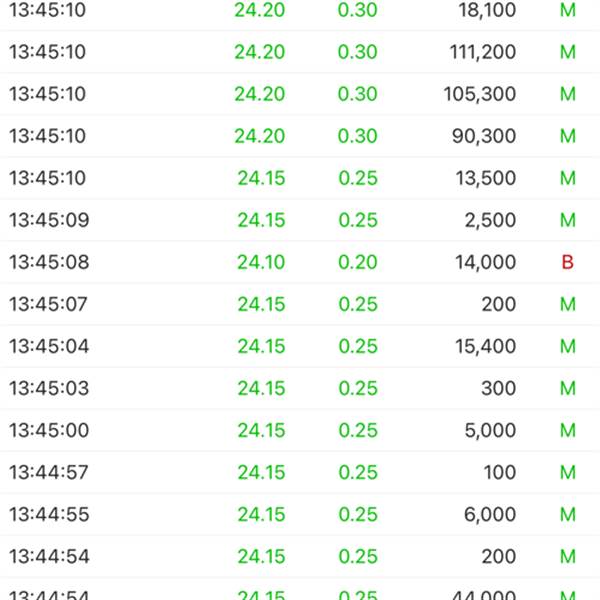
Task: Click the 13:45:09 timestamp
Action: [49, 220]
